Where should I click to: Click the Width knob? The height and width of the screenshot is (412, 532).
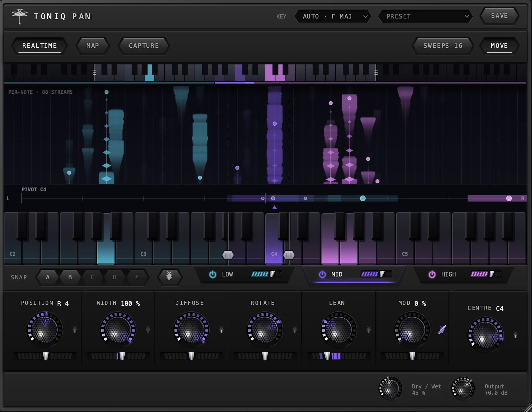[118, 329]
